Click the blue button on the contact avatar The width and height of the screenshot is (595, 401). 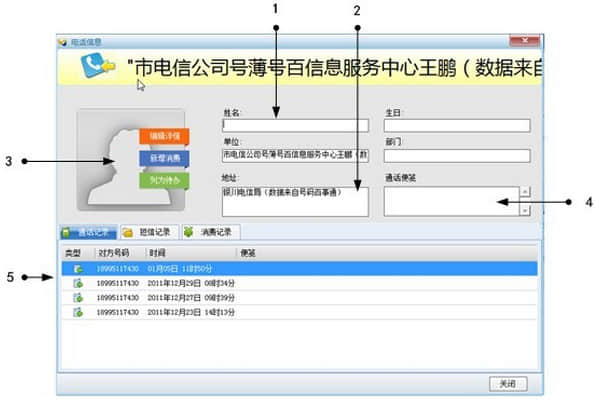click(164, 158)
